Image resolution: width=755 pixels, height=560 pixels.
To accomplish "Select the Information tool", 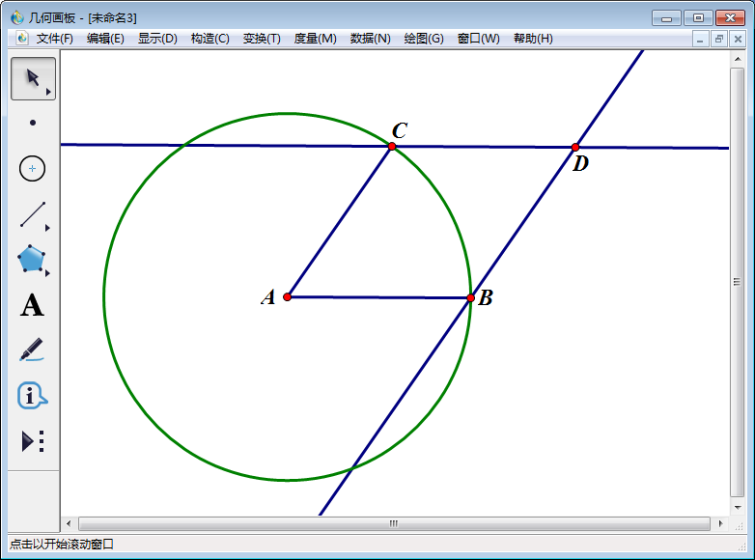I will (33, 395).
